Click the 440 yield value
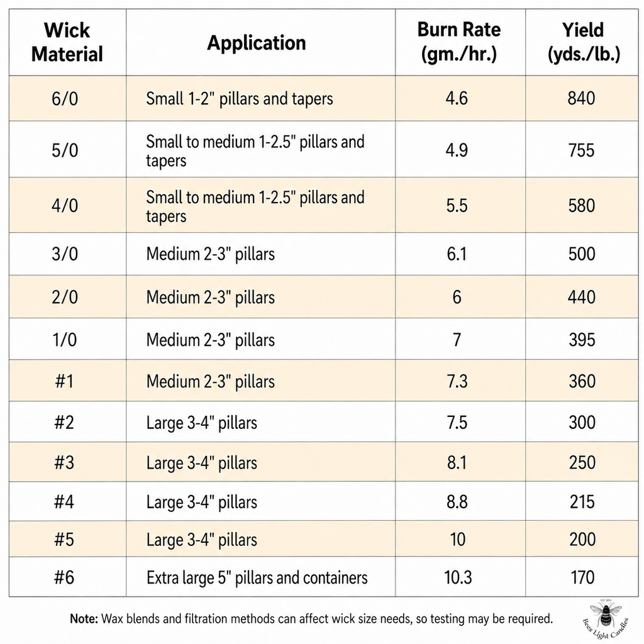 click(x=582, y=297)
